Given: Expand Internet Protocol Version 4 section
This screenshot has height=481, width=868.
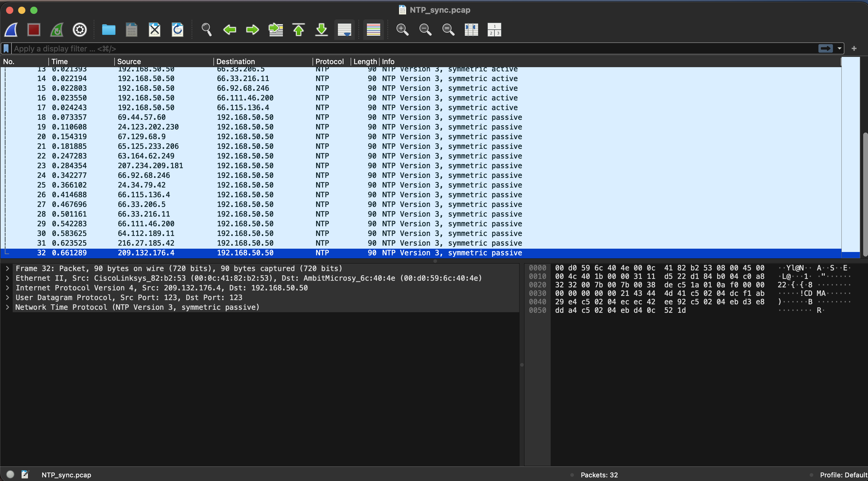Looking at the screenshot, I should pos(7,288).
